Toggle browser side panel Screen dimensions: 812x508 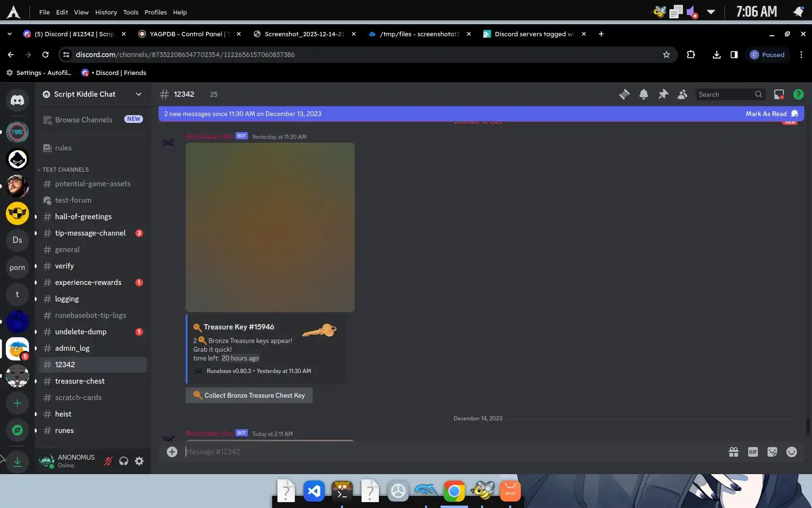tap(734, 55)
